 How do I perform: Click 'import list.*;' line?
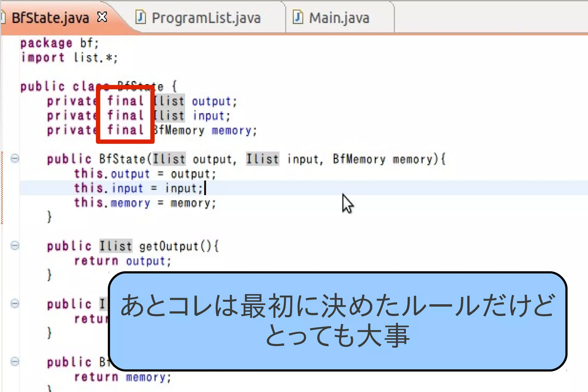coord(69,58)
